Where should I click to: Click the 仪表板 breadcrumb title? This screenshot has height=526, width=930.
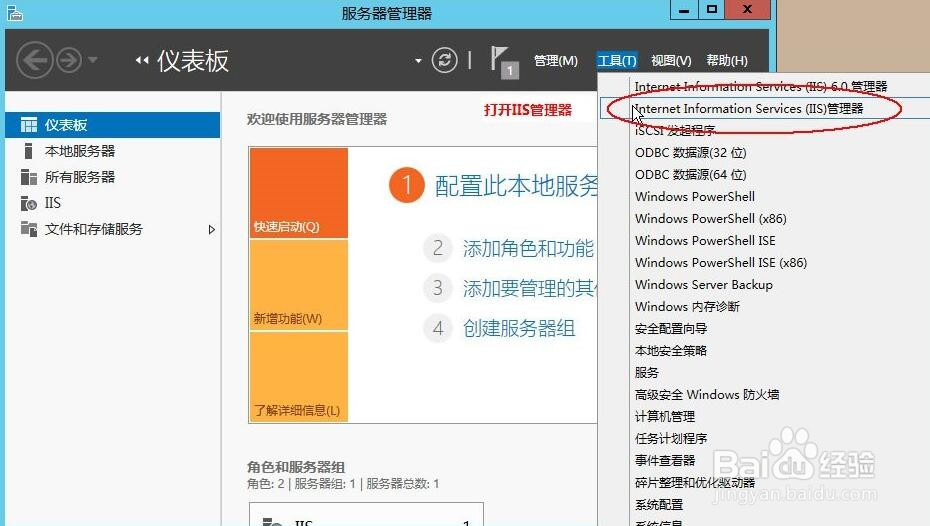(193, 60)
